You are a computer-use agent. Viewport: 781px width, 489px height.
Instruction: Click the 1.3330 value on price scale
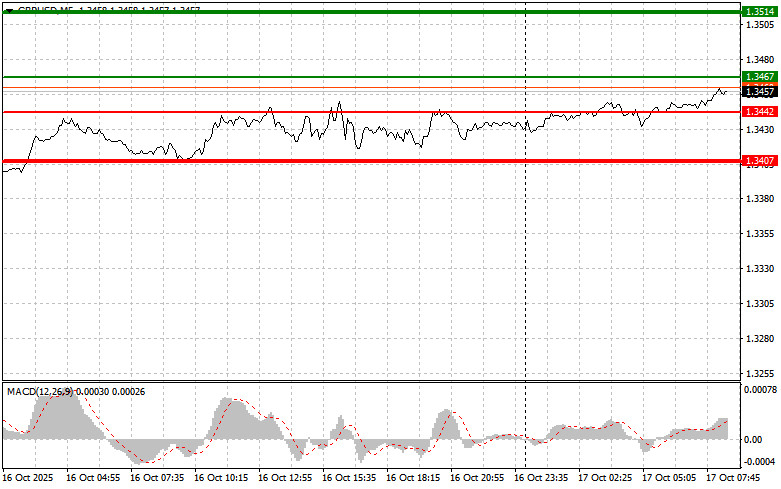[759, 269]
